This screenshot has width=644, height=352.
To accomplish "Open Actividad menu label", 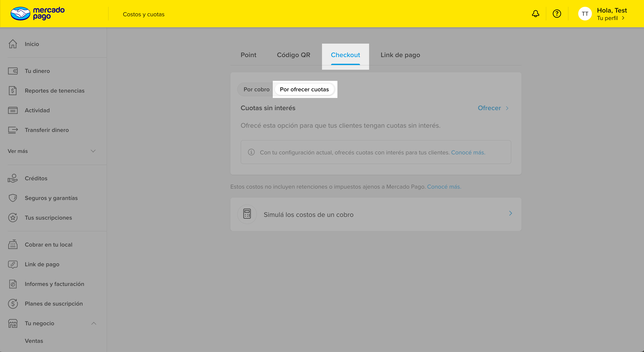I will coord(37,110).
